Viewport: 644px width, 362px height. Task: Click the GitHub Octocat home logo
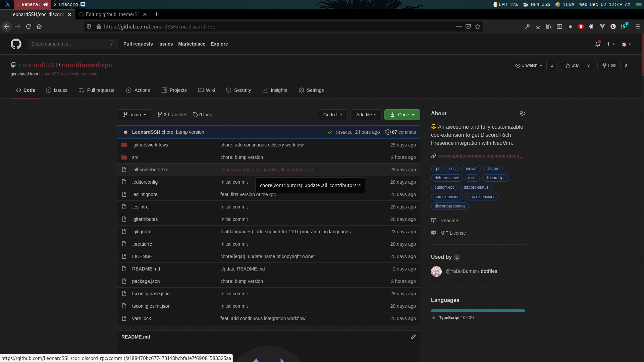(x=16, y=44)
